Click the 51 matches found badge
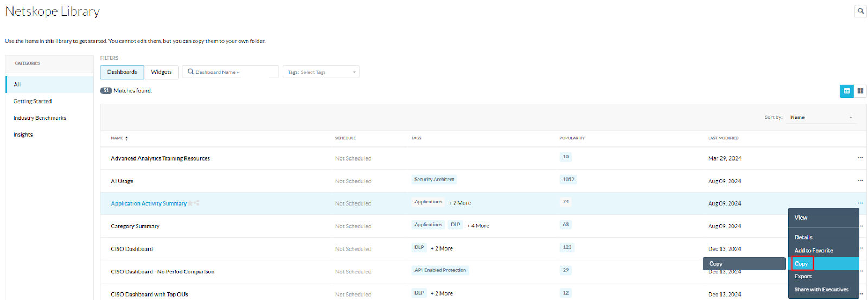The width and height of the screenshot is (868, 300). 106,91
